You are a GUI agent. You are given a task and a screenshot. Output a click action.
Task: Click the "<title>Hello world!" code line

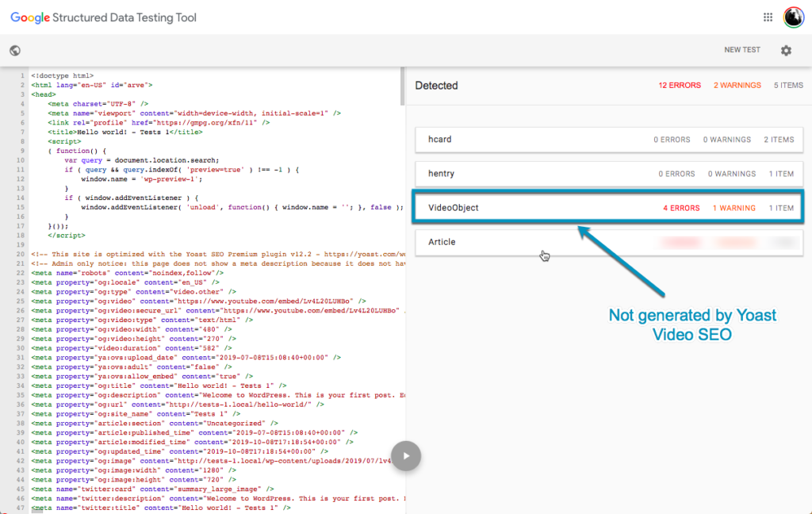(125, 132)
